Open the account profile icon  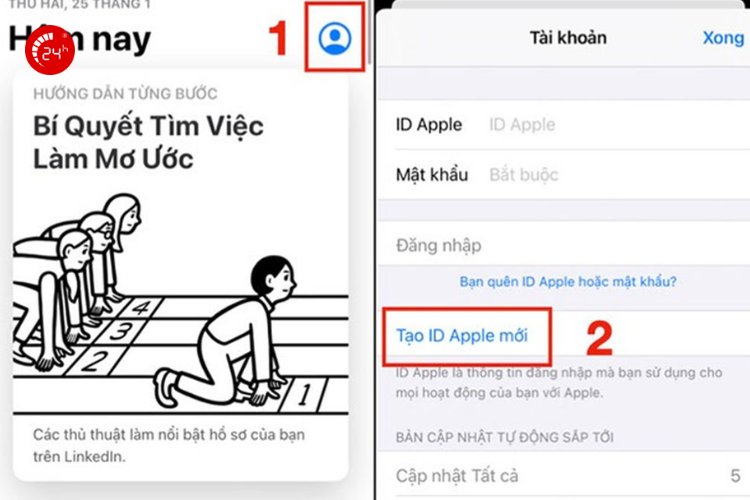(335, 38)
